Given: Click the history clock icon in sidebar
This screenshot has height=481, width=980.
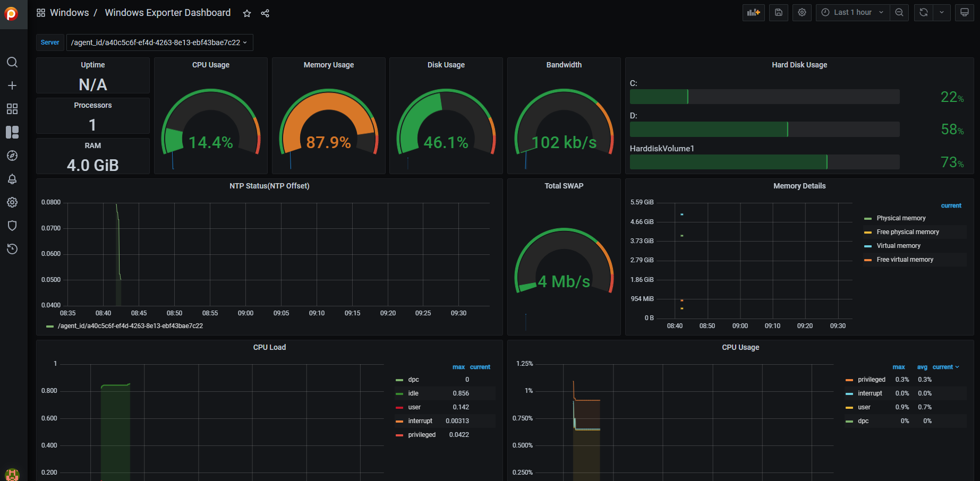Looking at the screenshot, I should [12, 249].
